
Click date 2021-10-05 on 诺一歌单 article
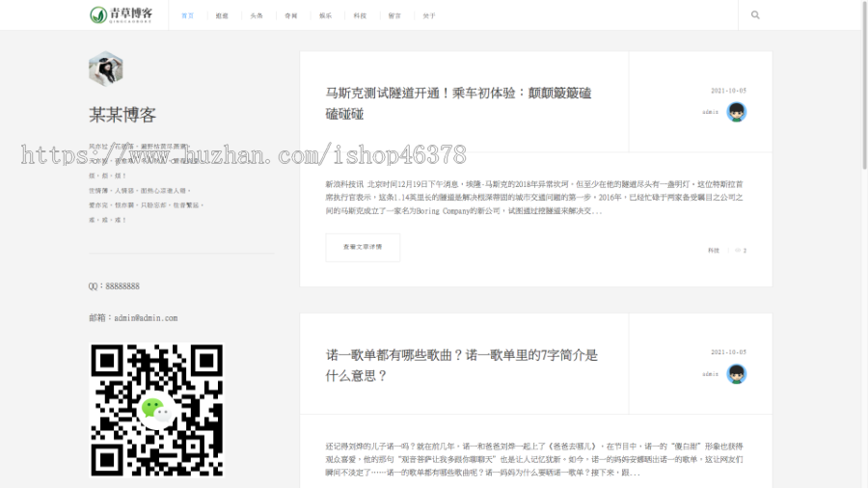pyautogui.click(x=728, y=352)
